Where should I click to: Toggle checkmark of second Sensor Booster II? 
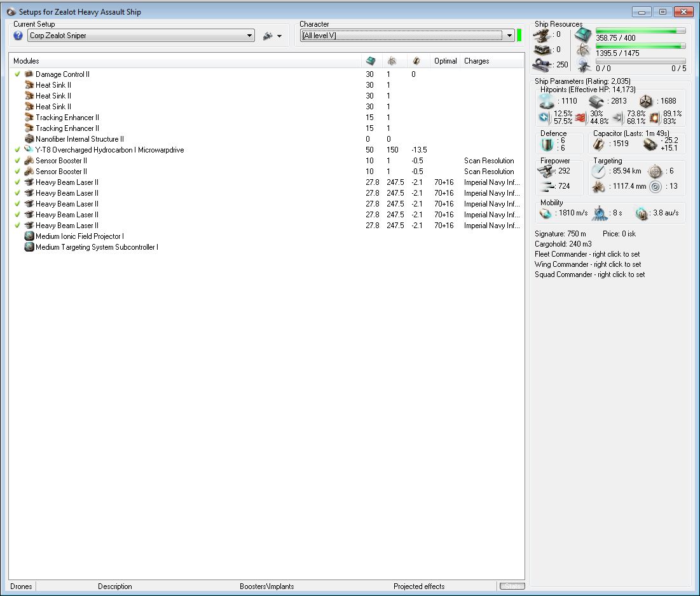(17, 172)
